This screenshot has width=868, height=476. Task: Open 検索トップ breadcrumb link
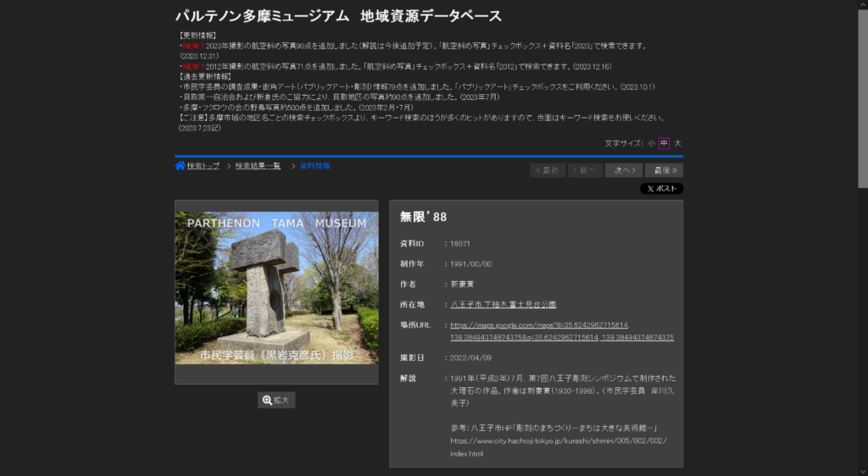coord(203,166)
